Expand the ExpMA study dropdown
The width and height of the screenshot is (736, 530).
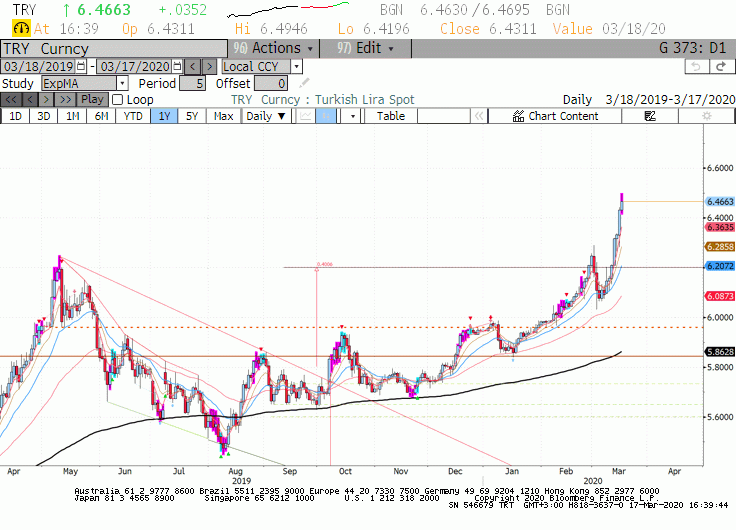tap(122, 84)
